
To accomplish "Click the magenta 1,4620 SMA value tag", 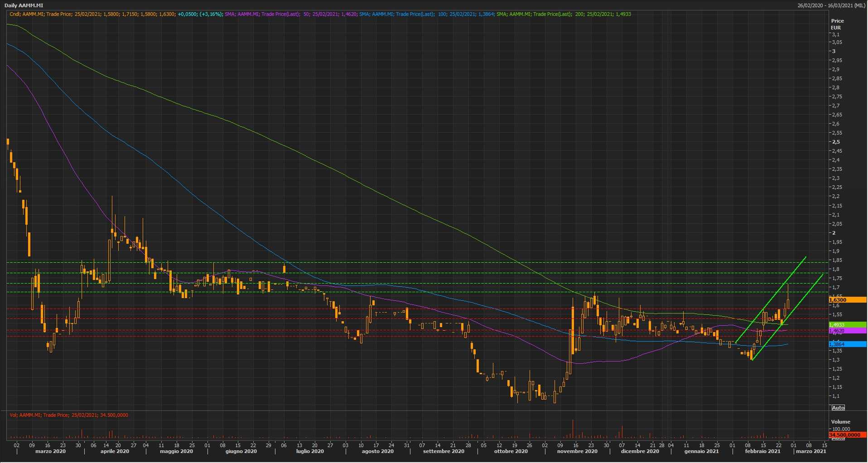I will [847, 331].
